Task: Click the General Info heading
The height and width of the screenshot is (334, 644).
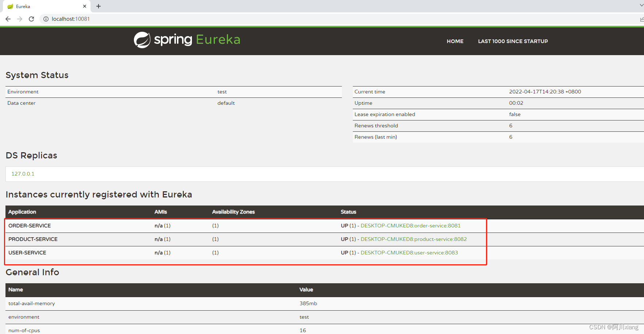Action: [32, 272]
